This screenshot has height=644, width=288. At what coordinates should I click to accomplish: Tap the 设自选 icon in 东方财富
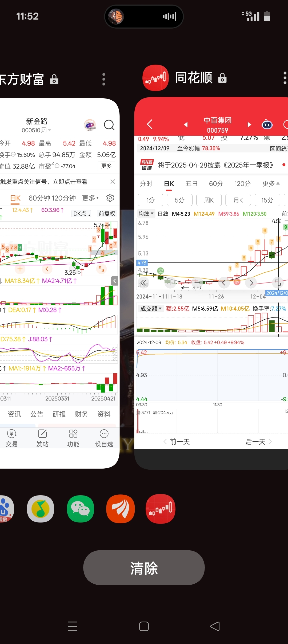(104, 438)
